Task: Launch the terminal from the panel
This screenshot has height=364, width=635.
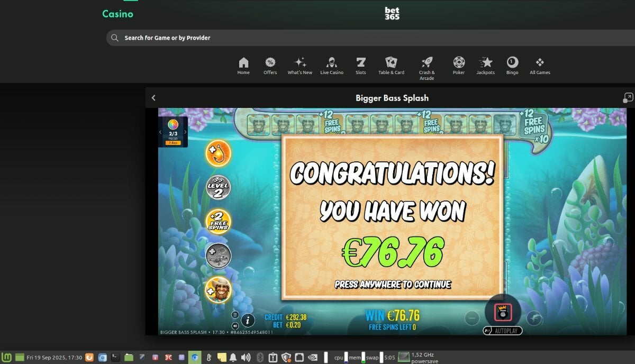Action: 115,358
